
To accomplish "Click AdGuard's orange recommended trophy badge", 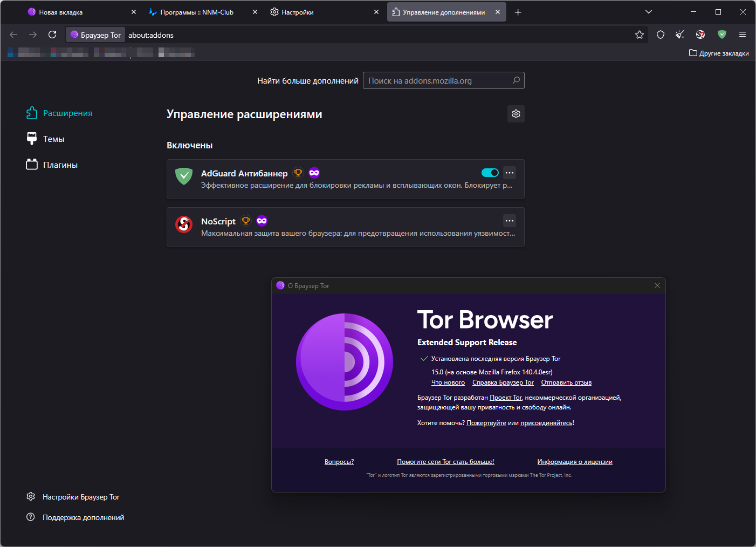I will [x=298, y=173].
